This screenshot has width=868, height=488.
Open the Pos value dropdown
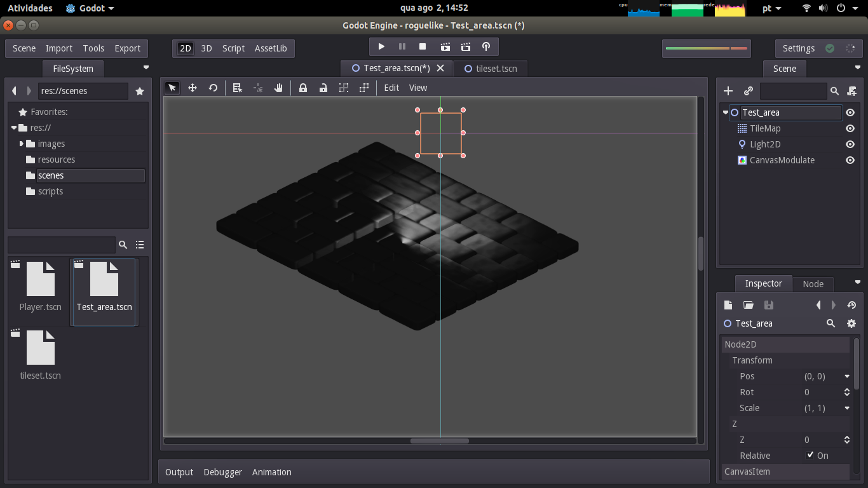point(847,376)
